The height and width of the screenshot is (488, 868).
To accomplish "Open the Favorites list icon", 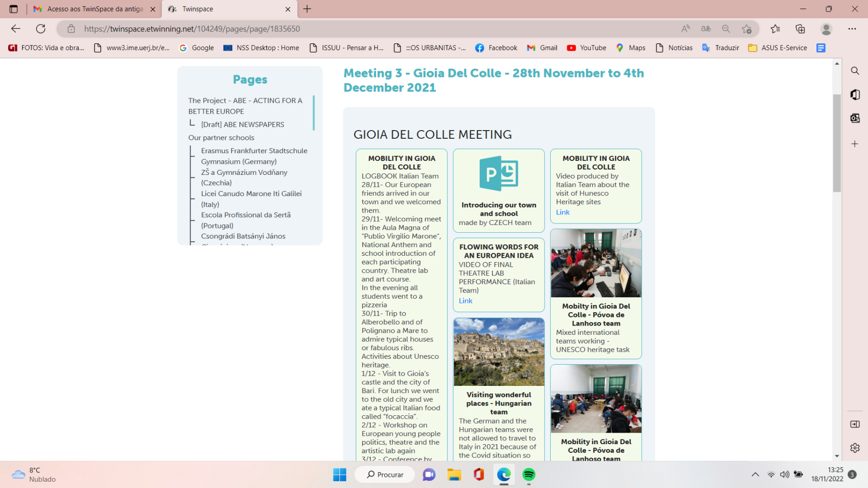I will 775,29.
